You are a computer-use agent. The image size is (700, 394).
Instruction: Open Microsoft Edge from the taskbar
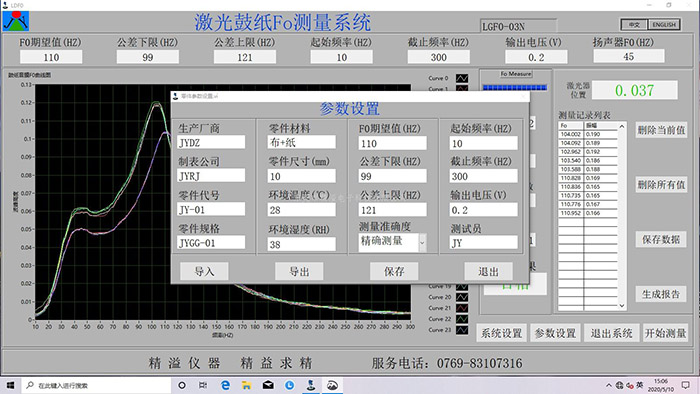pyautogui.click(x=225, y=385)
